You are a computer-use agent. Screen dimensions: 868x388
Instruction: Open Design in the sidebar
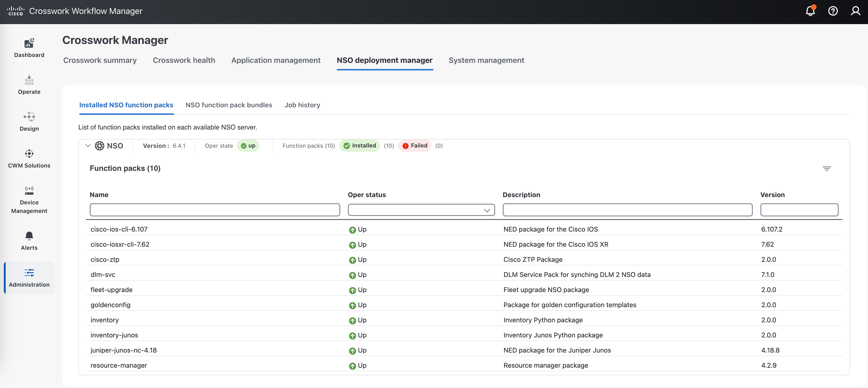pyautogui.click(x=29, y=122)
